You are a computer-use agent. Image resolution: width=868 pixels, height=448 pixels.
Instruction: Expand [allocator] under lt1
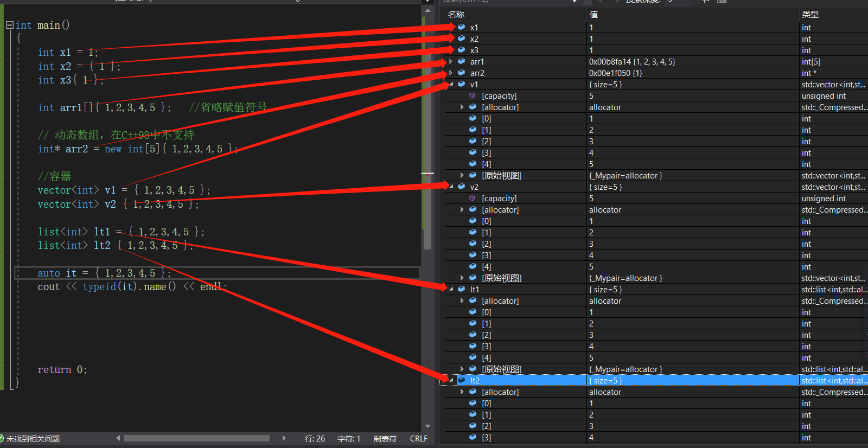point(462,300)
